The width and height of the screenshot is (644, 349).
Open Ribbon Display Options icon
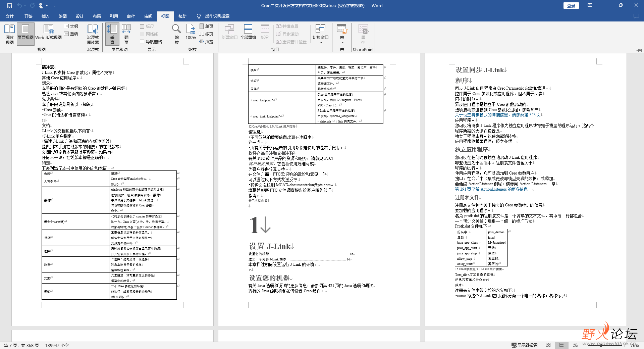pyautogui.click(x=590, y=5)
